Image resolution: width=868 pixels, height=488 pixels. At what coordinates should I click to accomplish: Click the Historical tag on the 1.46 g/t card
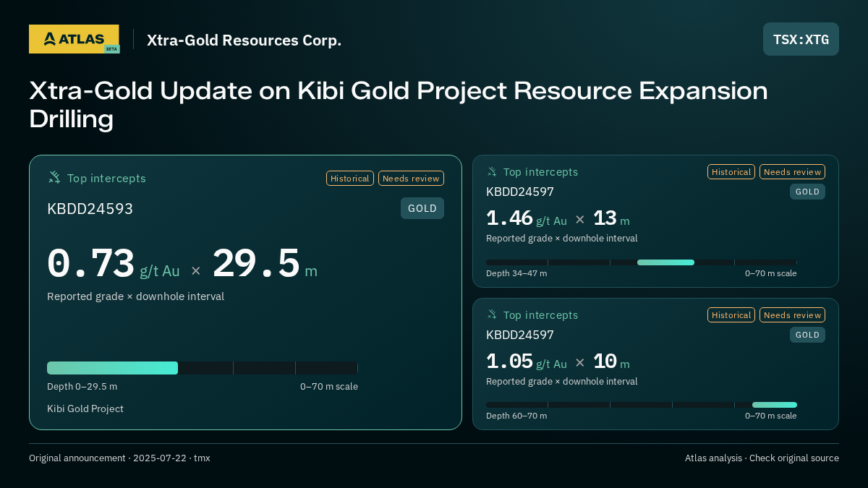731,172
